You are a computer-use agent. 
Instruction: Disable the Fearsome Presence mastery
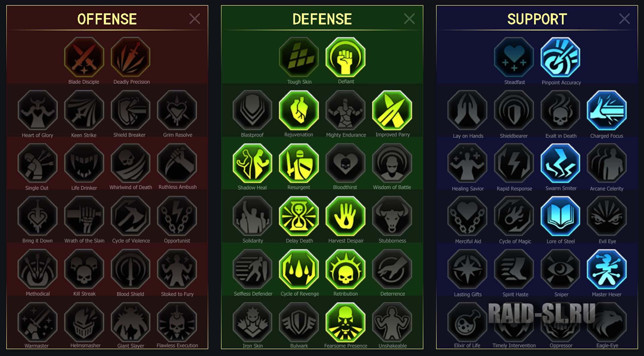click(345, 322)
